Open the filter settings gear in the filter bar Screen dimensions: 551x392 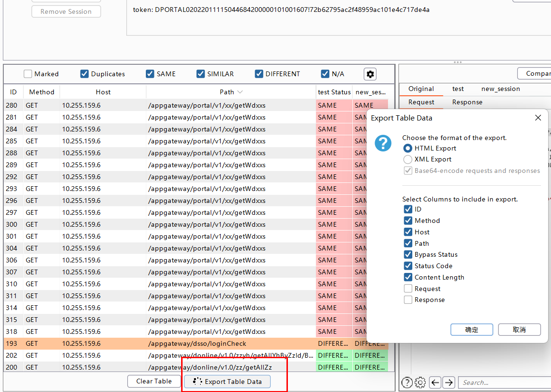[x=370, y=74]
